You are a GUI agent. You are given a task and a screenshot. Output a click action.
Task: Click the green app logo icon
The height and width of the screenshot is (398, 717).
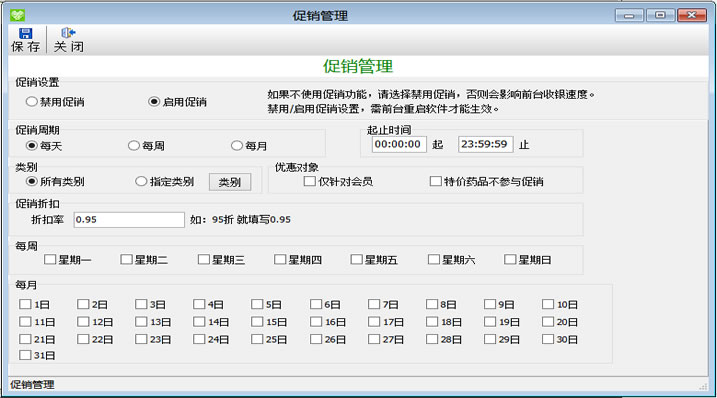tap(17, 16)
